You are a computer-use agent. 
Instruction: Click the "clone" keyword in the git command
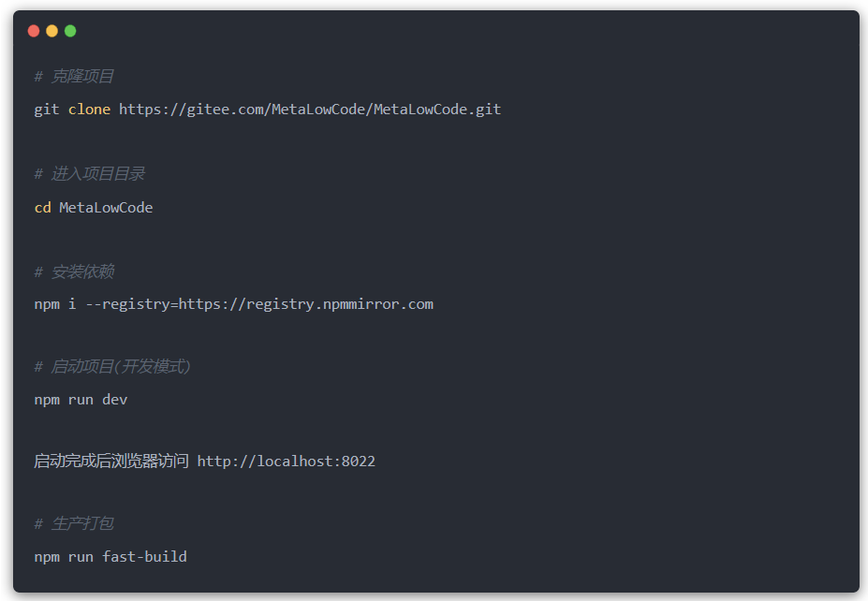pos(89,110)
